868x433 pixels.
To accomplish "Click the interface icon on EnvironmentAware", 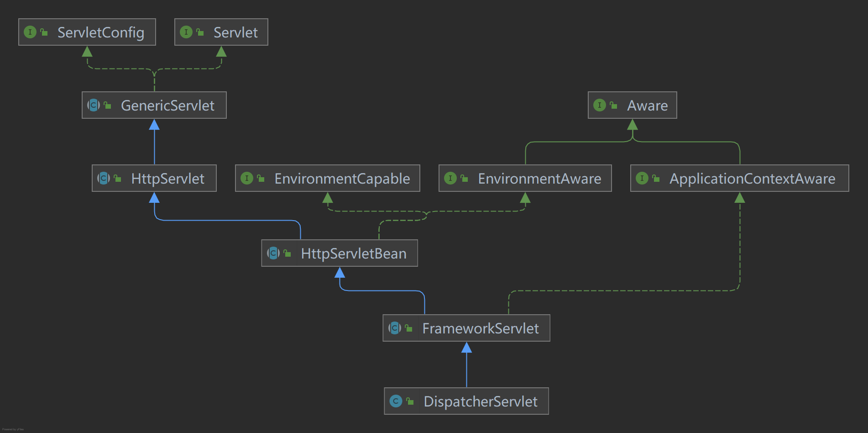I will tap(450, 178).
